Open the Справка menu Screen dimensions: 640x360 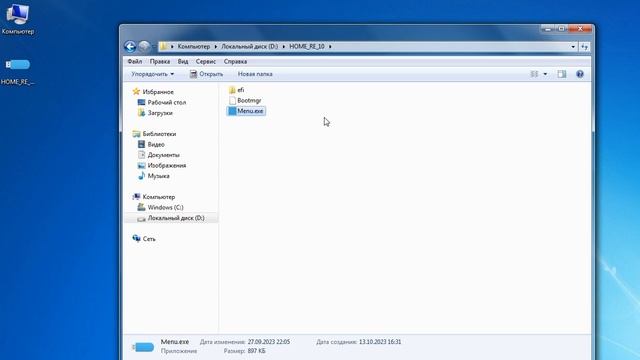[235, 62]
